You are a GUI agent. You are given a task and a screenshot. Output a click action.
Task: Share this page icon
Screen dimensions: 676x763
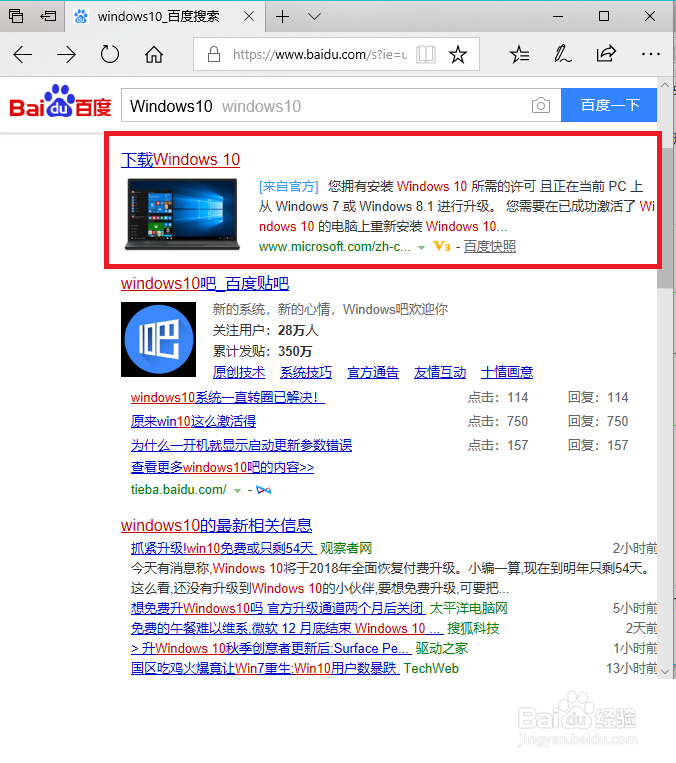[606, 54]
